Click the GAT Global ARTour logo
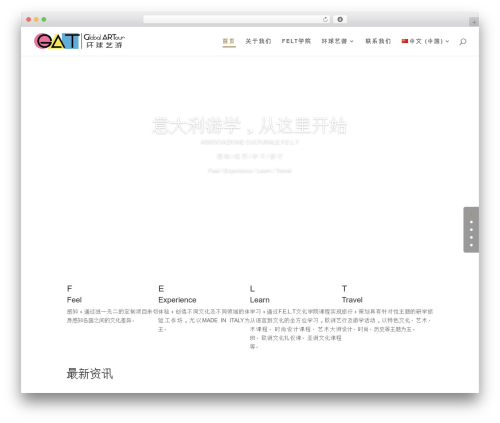Screen dimensions: 500x423 pyautogui.click(x=79, y=41)
